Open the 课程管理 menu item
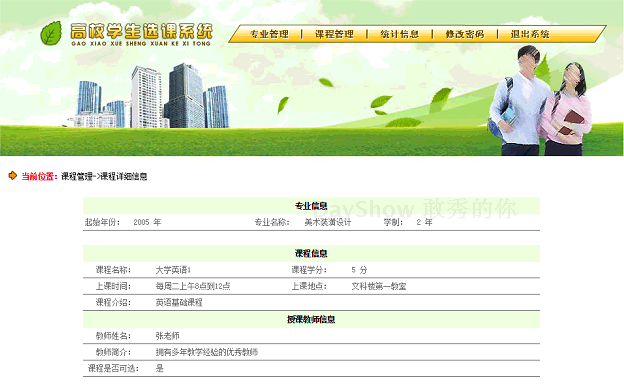 [x=335, y=34]
